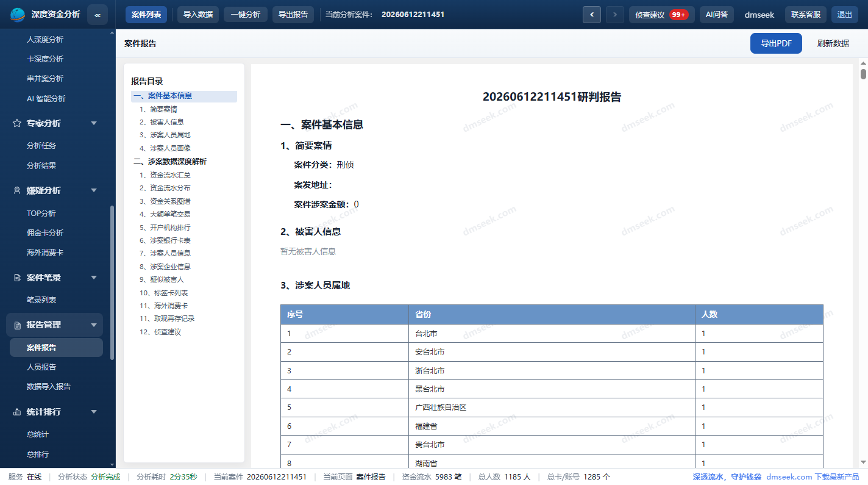The image size is (868, 485).
Task: Click the dmseek.com 下载最新产品 link
Action: 813,477
